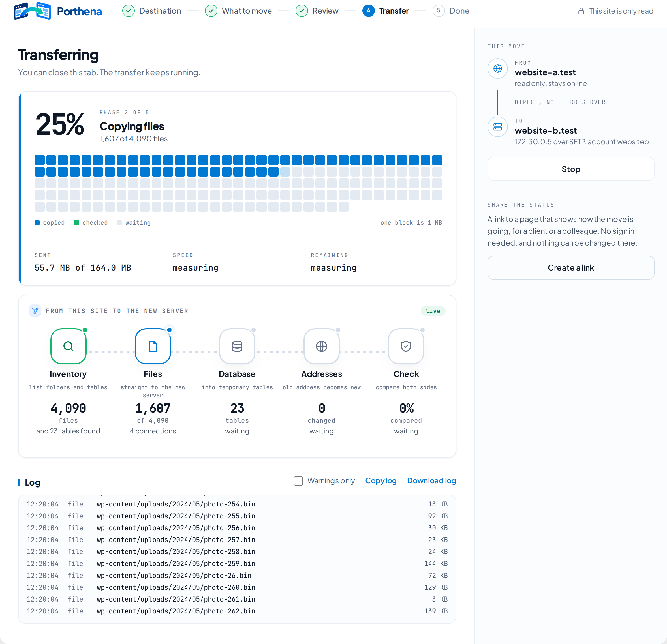Image resolution: width=667 pixels, height=644 pixels.
Task: Click the 23 tables count under Database
Action: 237,408
